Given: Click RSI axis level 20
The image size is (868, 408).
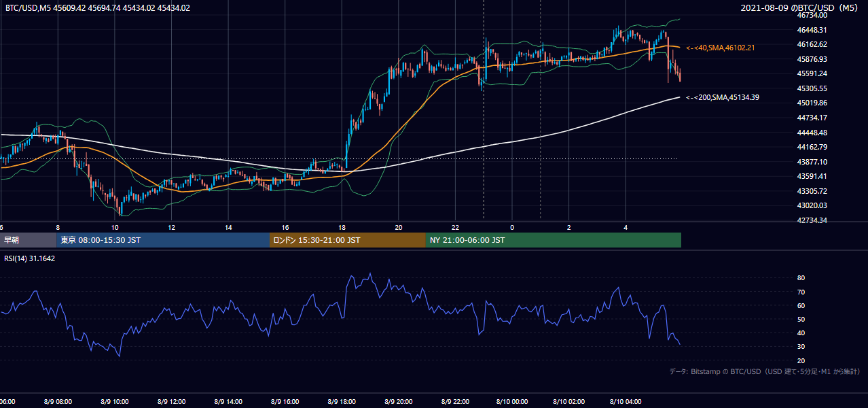Looking at the screenshot, I should coord(801,360).
